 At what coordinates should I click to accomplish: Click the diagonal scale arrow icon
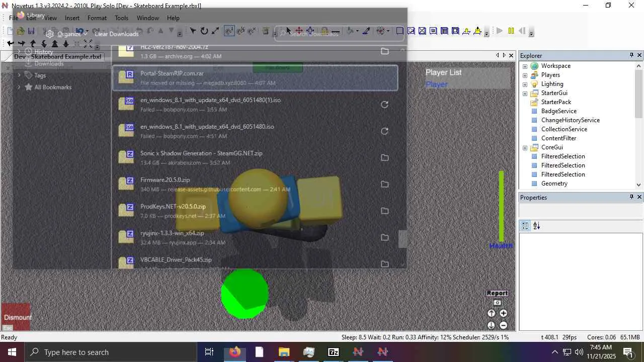[x=215, y=31]
